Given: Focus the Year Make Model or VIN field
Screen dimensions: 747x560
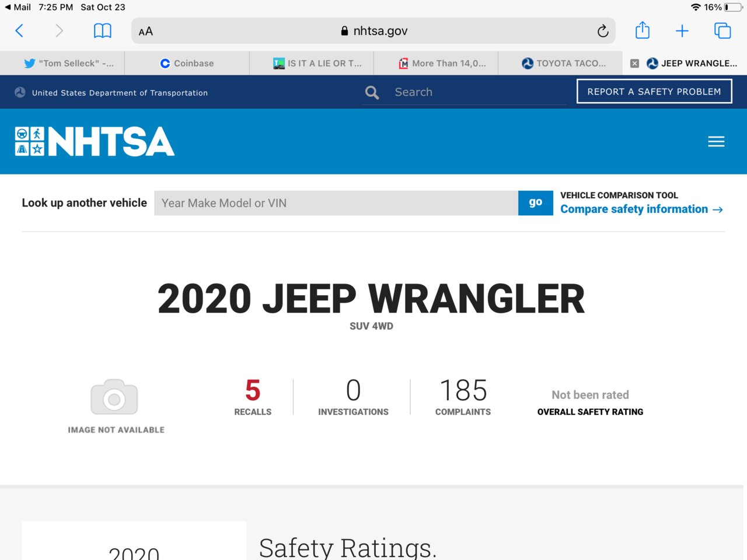Looking at the screenshot, I should [x=336, y=203].
